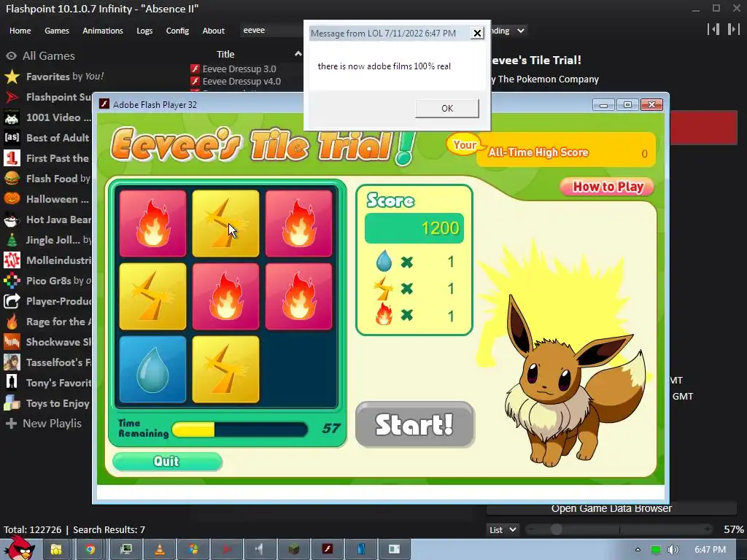This screenshot has height=560, width=747.
Task: Click the Start! button in the game
Action: [x=415, y=424]
